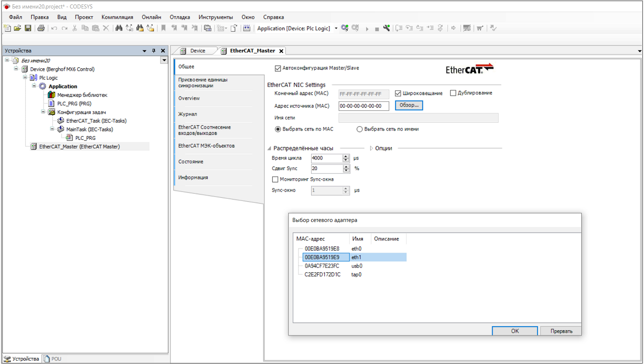Click the Step out icon
The image size is (644, 364).
420,28
